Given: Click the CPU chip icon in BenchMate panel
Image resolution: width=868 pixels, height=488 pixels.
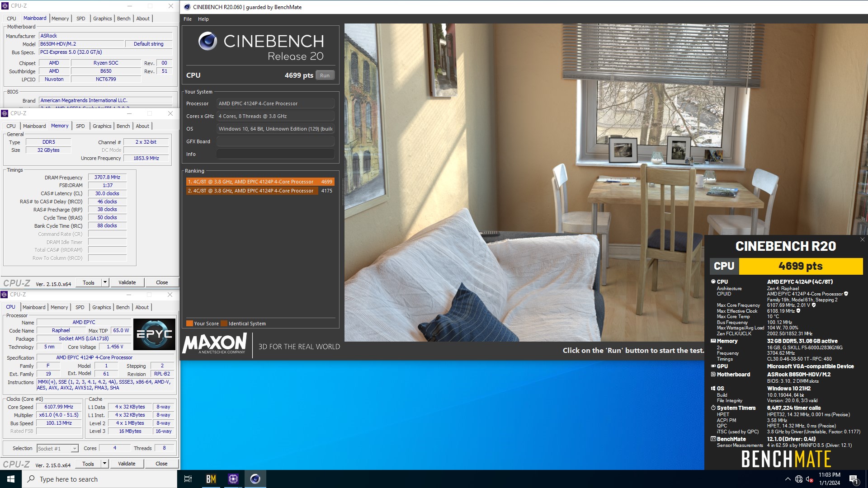Looking at the screenshot, I should (x=713, y=282).
